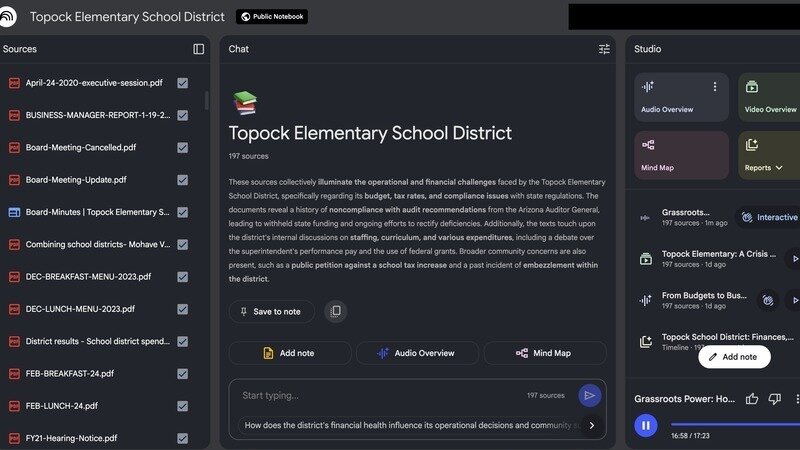Deselect the FEB-LUNCH-24.pdf source
The height and width of the screenshot is (450, 800).
pos(182,406)
